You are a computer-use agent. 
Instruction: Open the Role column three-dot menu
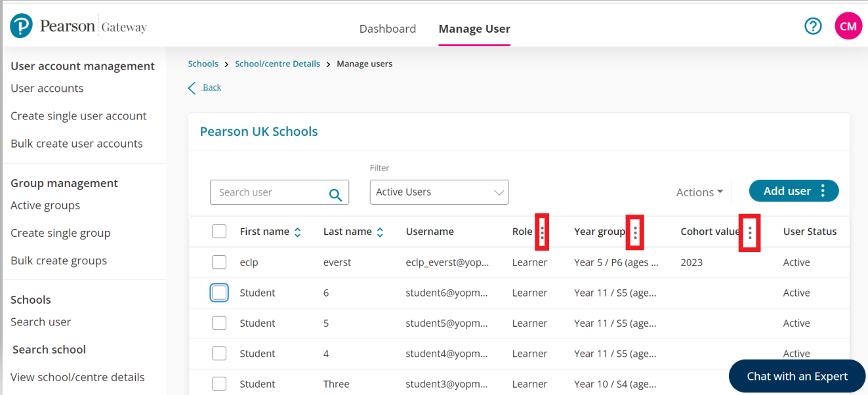pos(541,232)
